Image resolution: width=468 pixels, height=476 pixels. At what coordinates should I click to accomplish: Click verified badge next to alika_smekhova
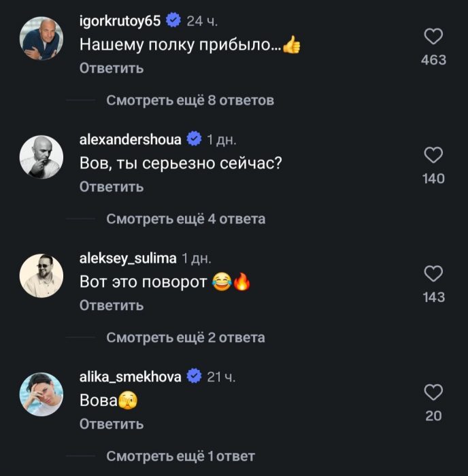click(194, 376)
